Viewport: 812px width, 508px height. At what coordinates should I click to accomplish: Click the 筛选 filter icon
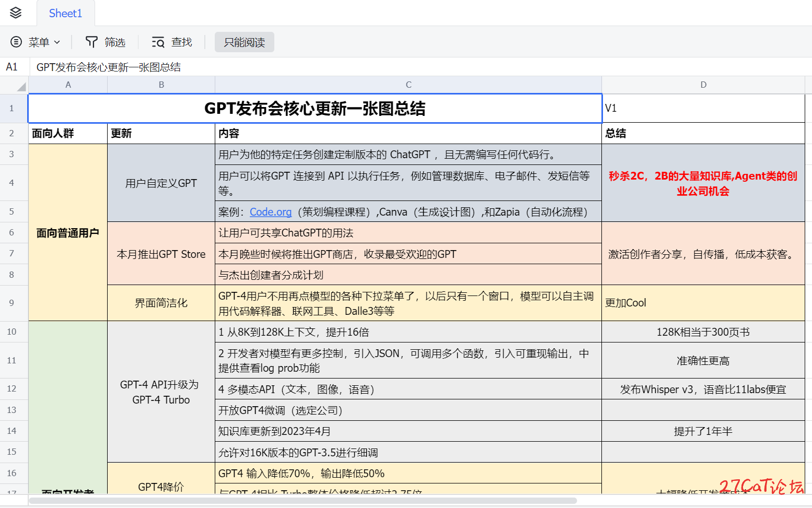(91, 42)
